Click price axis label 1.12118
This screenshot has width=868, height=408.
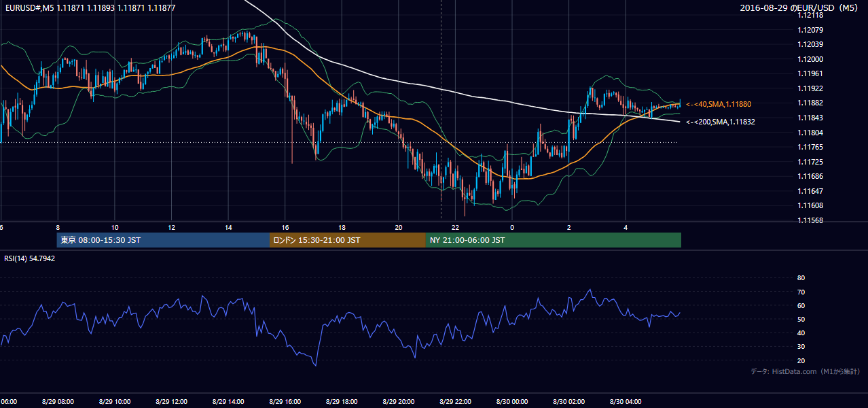click(x=810, y=15)
